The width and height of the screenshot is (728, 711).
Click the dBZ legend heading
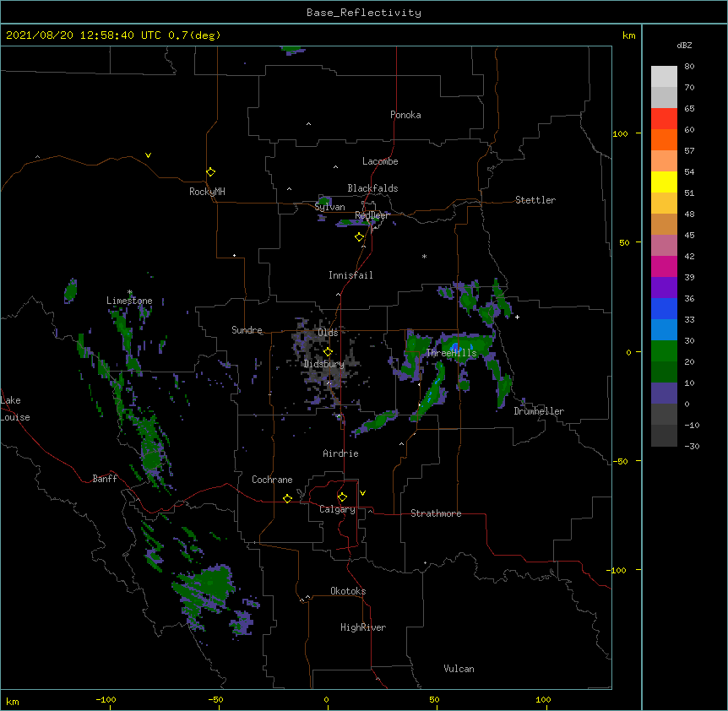pyautogui.click(x=684, y=45)
